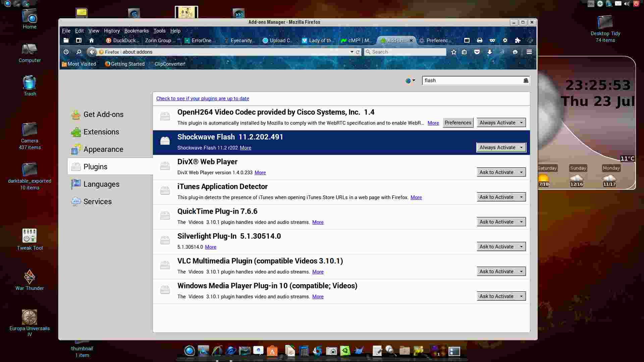Click 'Check to see if plugins are up to date'
The image size is (644, 362).
(203, 99)
